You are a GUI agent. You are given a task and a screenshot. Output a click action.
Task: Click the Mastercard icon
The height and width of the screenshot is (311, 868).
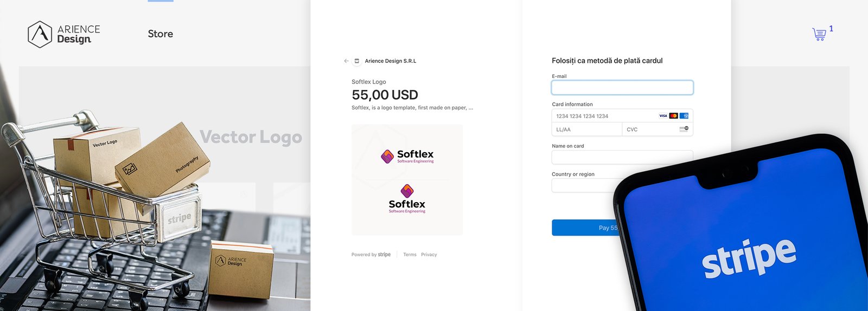point(673,116)
